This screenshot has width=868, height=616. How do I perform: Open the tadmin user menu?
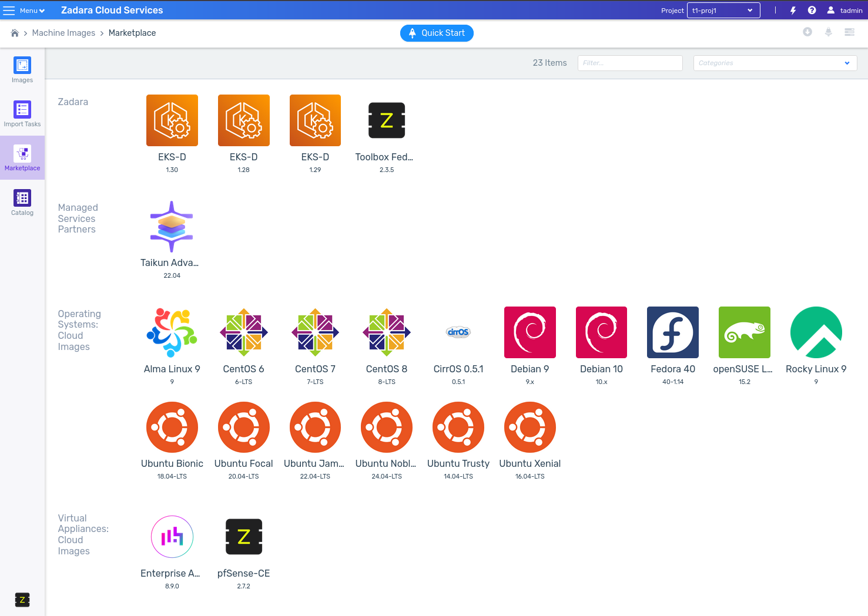pyautogui.click(x=844, y=11)
